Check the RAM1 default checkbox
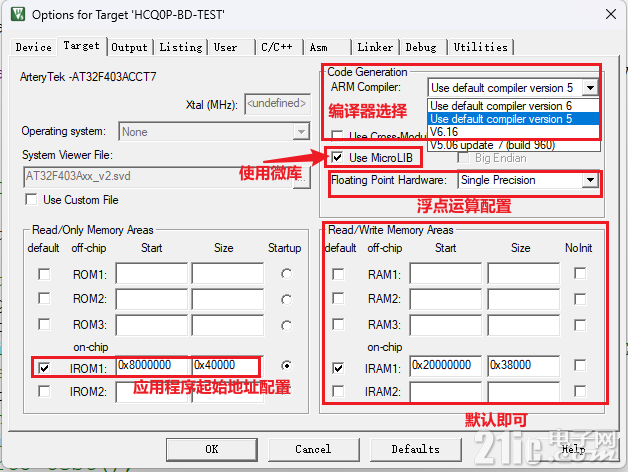 [338, 274]
